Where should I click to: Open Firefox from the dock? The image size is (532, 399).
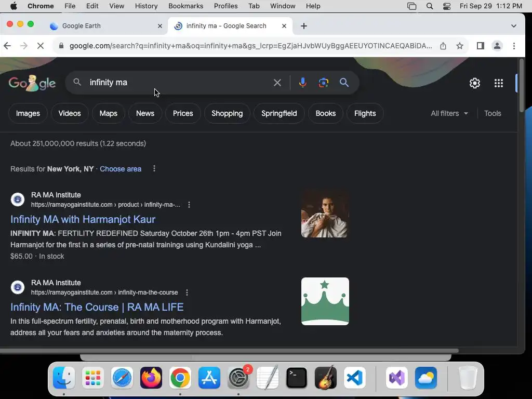151,378
